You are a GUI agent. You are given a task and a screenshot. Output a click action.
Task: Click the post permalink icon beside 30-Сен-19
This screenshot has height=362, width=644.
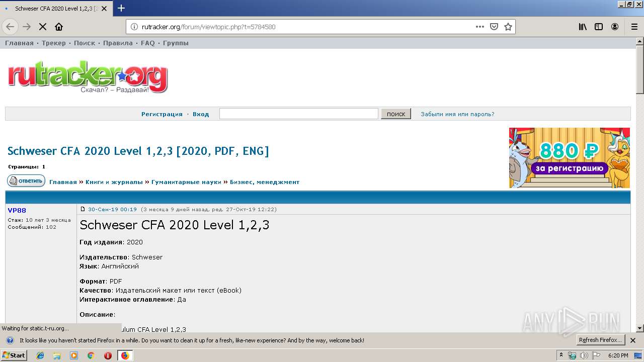(x=83, y=209)
